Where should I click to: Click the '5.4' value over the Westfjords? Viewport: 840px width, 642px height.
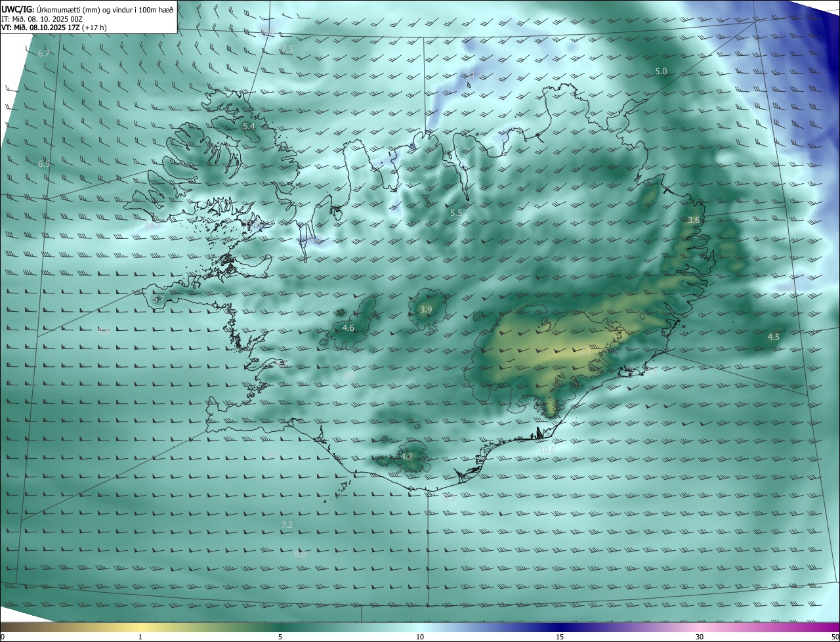coord(249,126)
